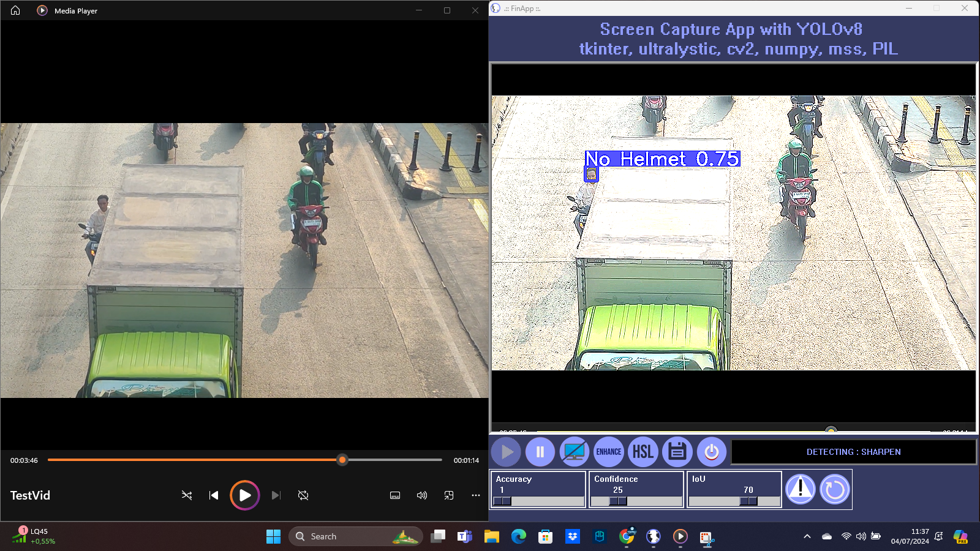Open the HSL adjustment button
Screen dimensions: 980x551
pos(643,452)
